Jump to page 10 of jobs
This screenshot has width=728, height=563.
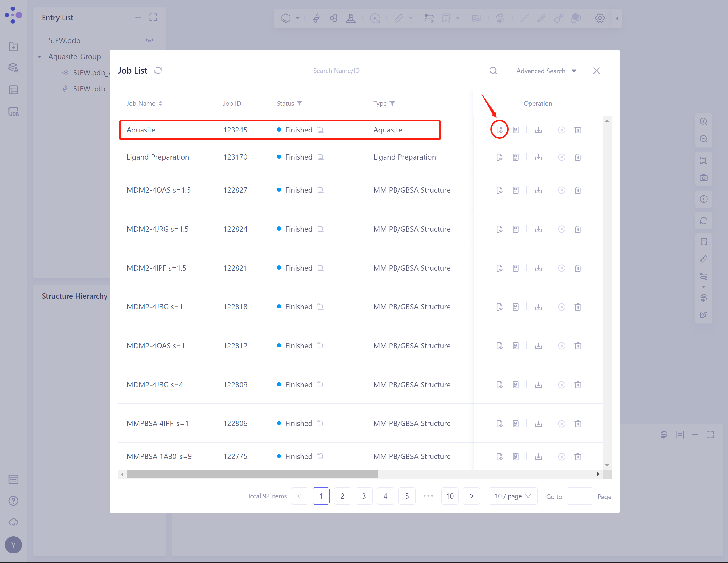coord(450,496)
